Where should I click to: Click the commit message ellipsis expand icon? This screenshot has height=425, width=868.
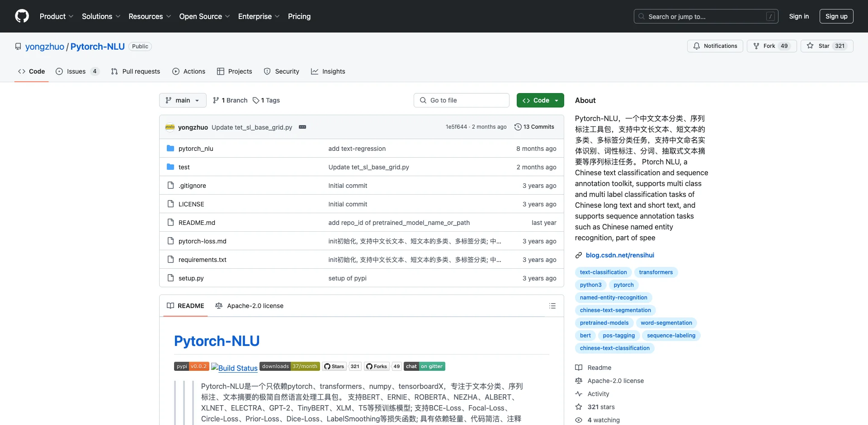[302, 127]
